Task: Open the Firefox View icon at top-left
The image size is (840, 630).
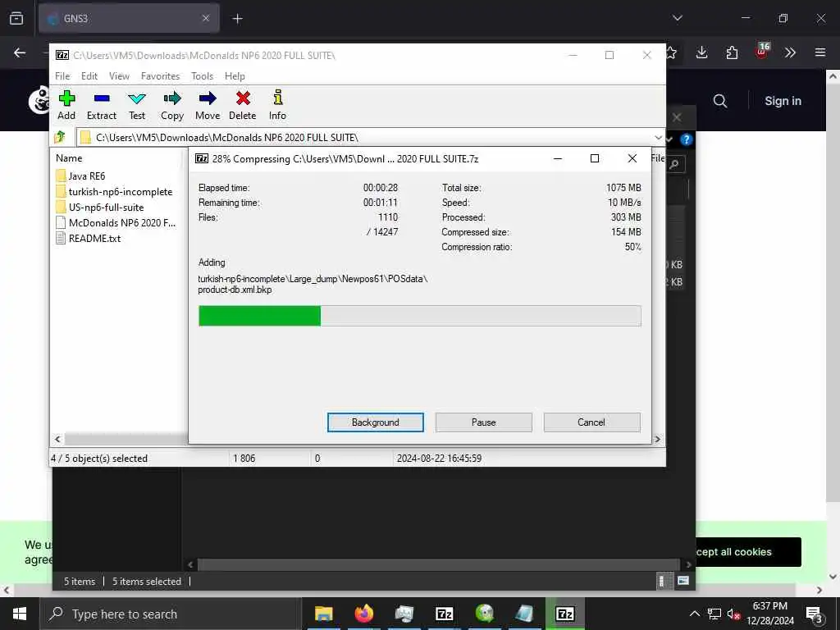Action: [x=16, y=18]
